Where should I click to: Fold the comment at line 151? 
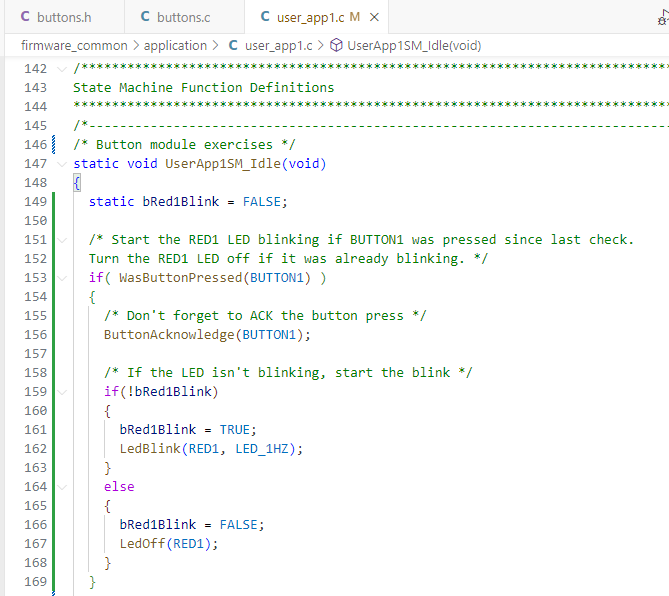62,240
